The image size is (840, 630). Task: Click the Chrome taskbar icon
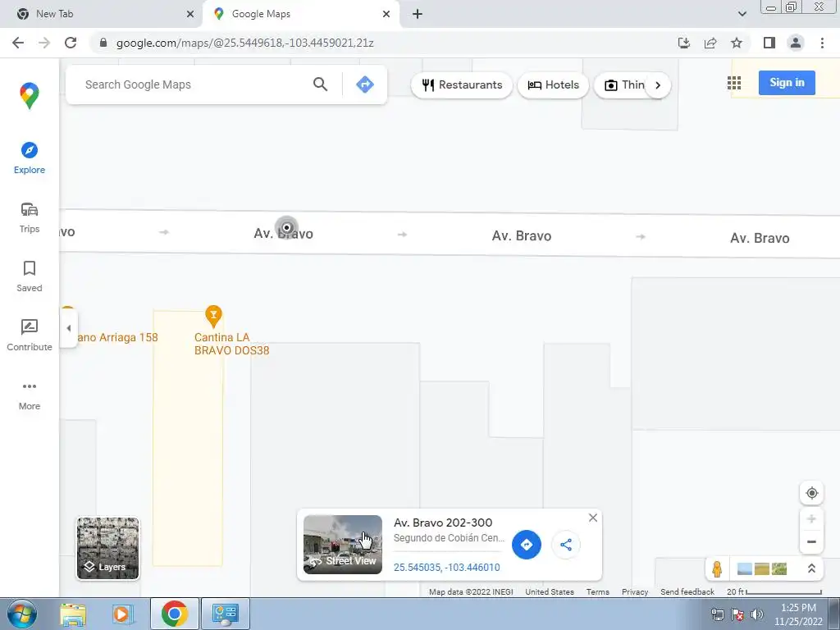pyautogui.click(x=174, y=614)
